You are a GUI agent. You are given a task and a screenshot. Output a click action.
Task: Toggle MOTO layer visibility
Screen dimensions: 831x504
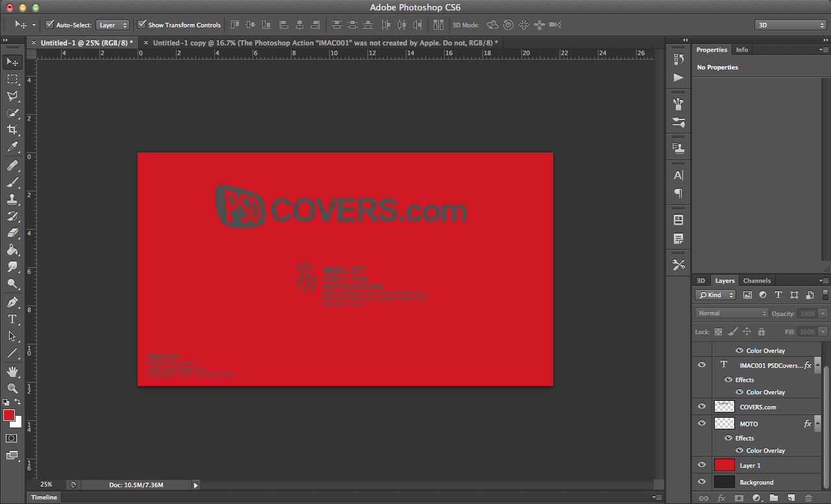[702, 423]
